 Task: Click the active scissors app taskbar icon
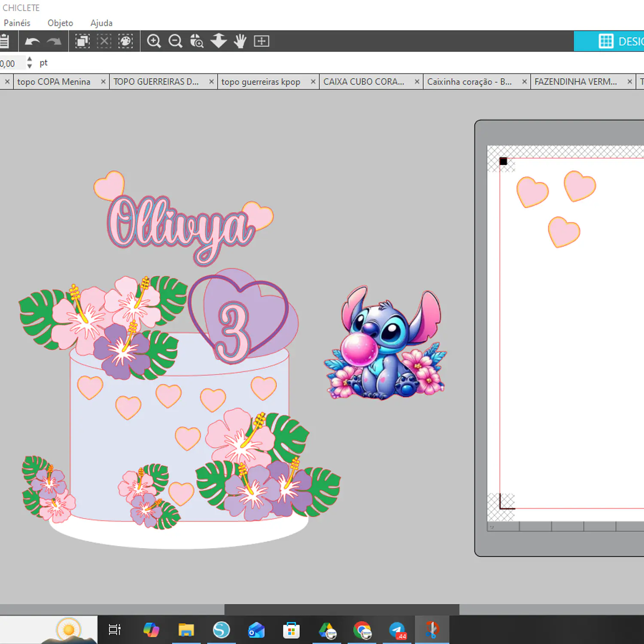(432, 630)
